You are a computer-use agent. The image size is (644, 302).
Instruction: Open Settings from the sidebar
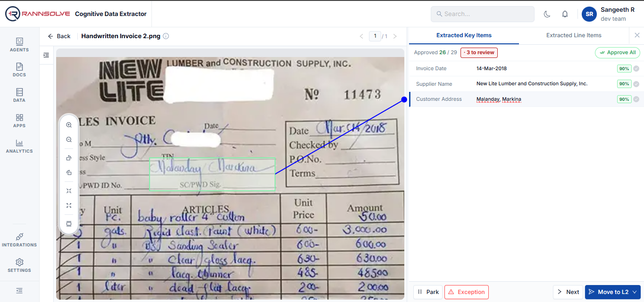point(19,265)
